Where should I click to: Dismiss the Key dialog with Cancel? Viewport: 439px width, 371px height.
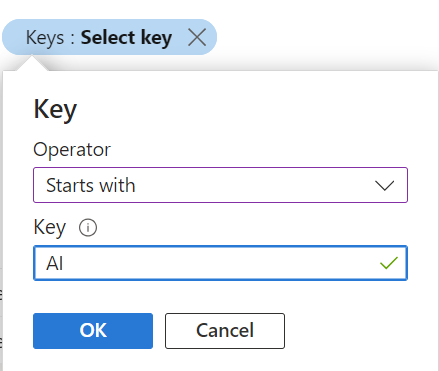(225, 331)
